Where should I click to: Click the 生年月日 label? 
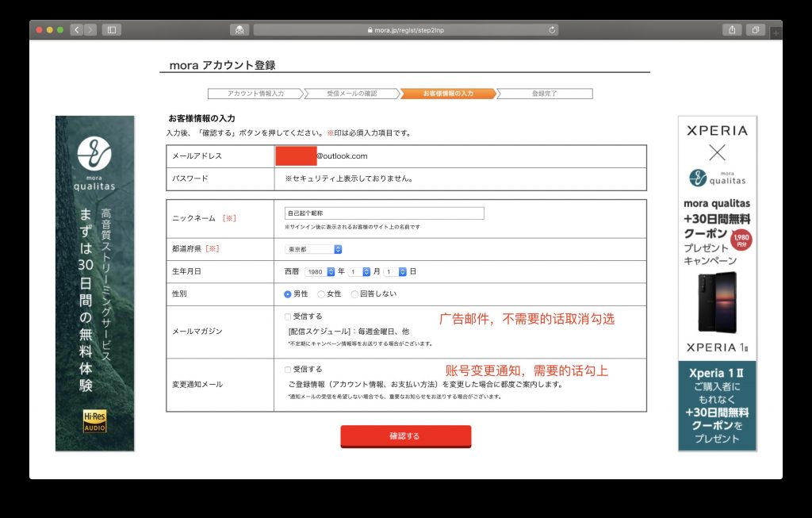[x=186, y=271]
